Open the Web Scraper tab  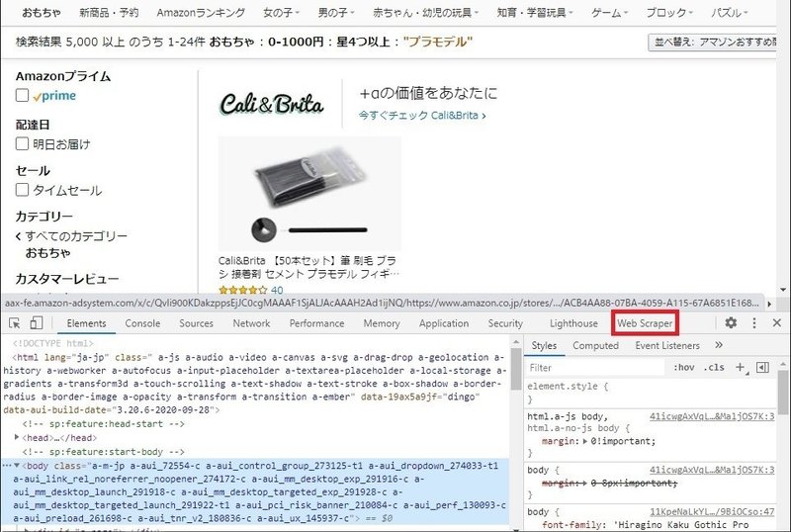645,323
